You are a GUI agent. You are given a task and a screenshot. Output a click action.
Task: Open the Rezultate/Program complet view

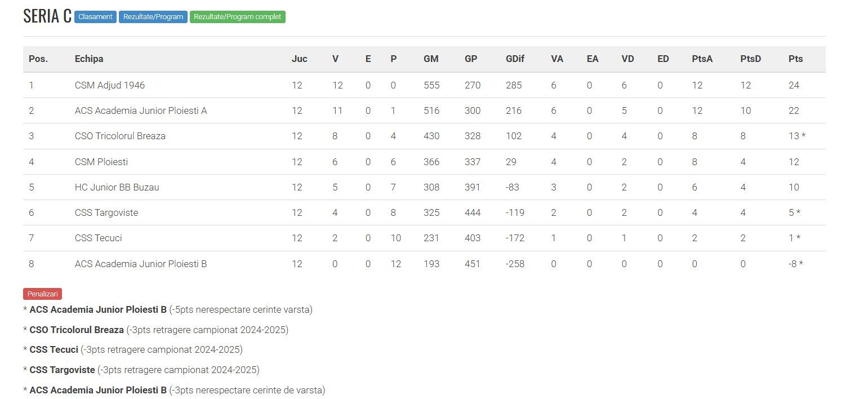coord(238,17)
